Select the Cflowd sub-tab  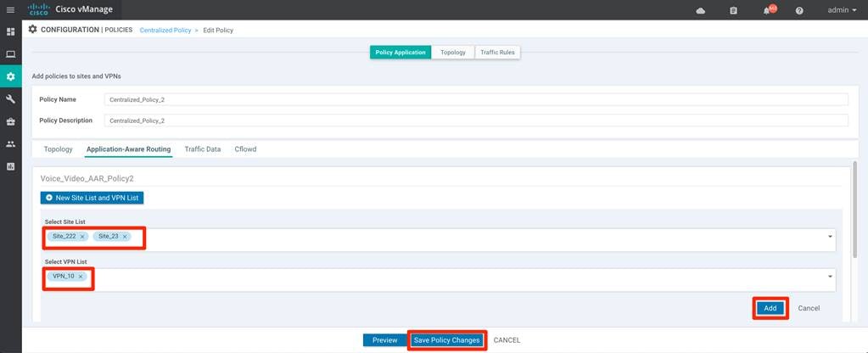tap(245, 149)
